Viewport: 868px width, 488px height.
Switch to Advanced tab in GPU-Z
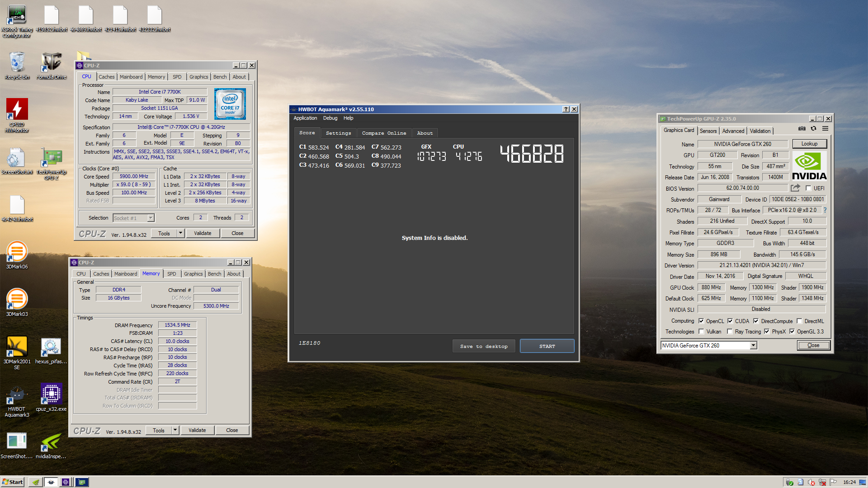coord(733,131)
